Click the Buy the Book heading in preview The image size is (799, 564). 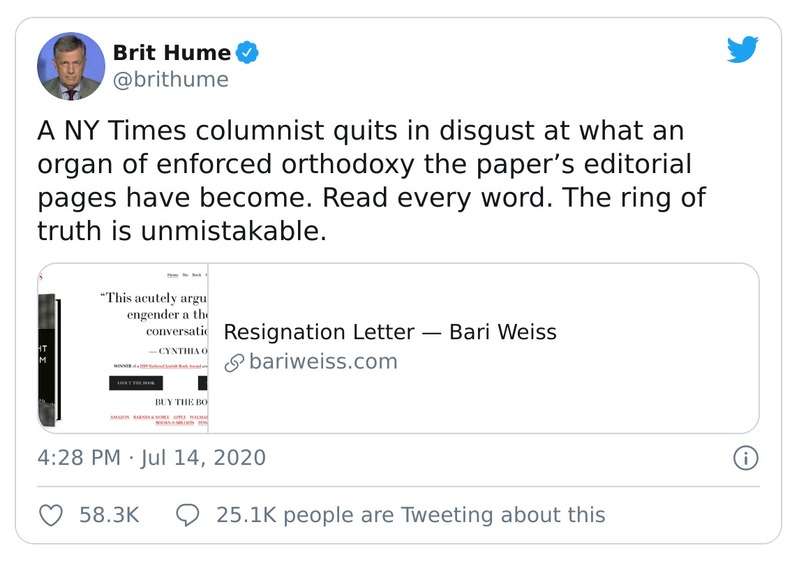180,400
